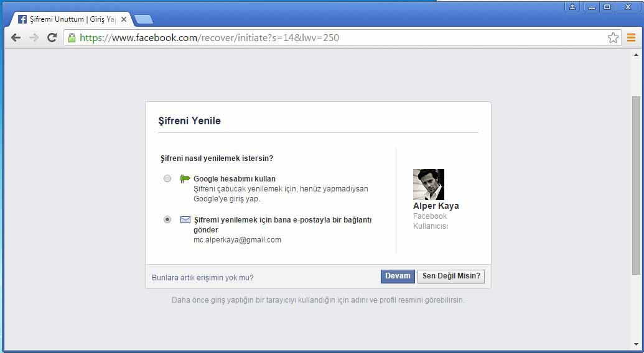Click the 'Sen Değil Misin?' button
644x353 pixels.
coord(451,277)
